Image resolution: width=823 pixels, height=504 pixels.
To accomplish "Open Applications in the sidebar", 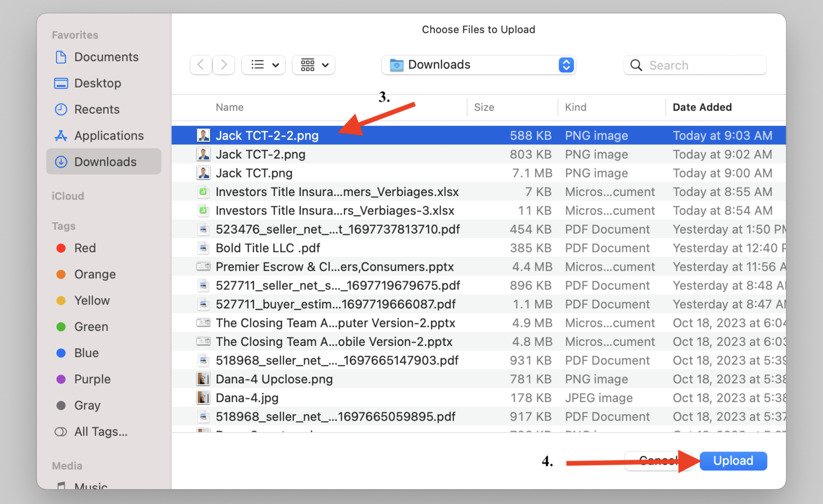I will tap(109, 135).
